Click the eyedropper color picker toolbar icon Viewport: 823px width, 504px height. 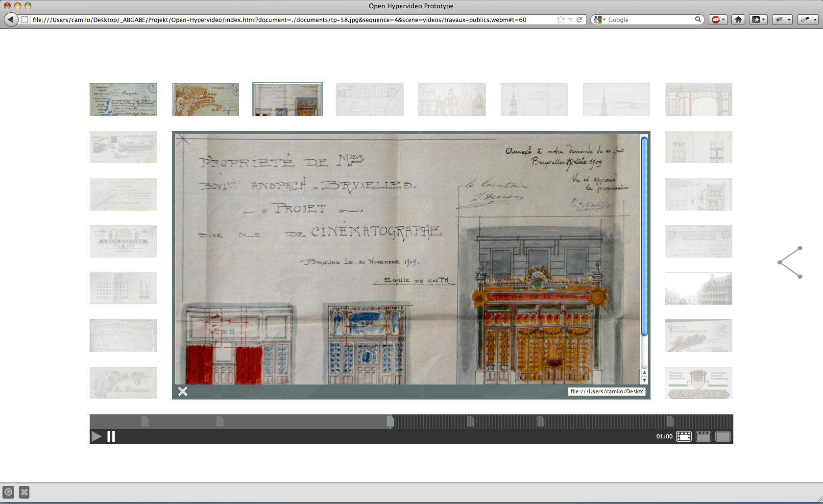[x=804, y=20]
